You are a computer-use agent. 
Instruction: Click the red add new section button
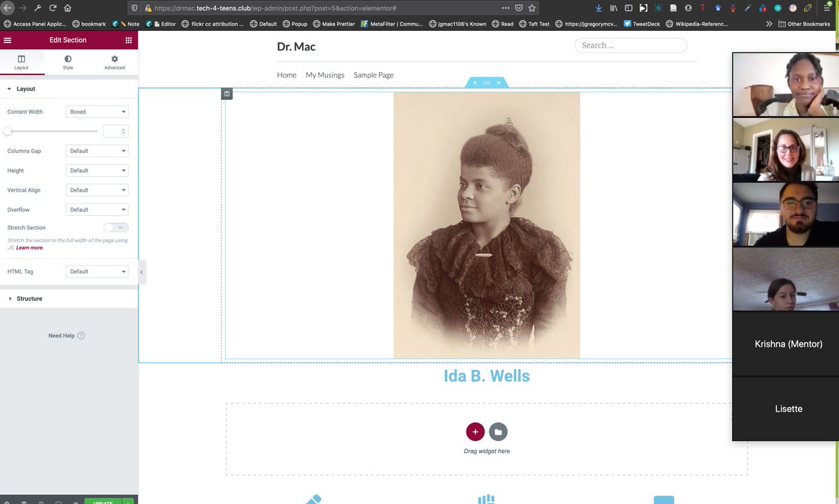[475, 432]
